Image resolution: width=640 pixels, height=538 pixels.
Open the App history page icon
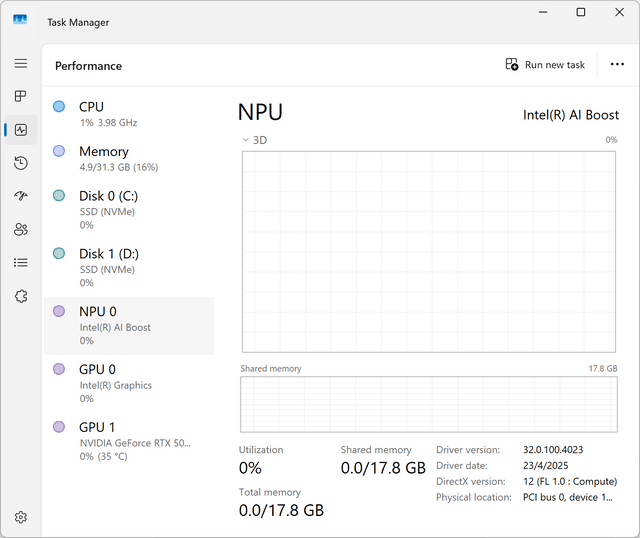21,163
